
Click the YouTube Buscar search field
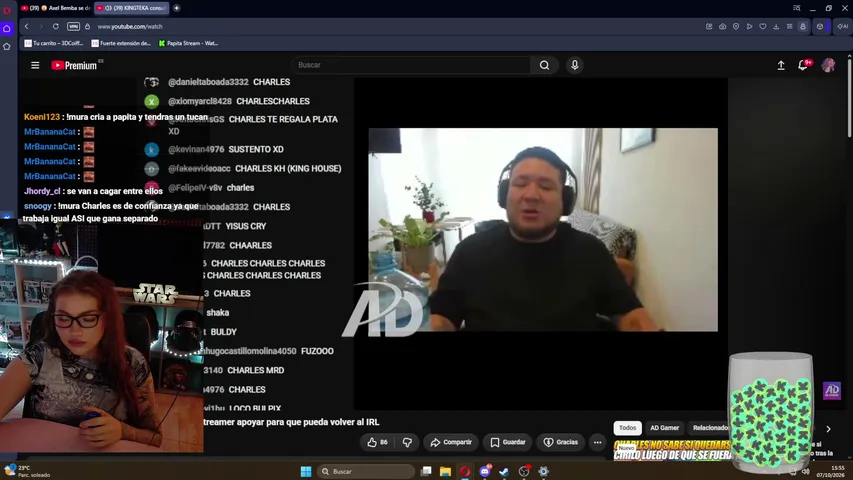pyautogui.click(x=411, y=65)
